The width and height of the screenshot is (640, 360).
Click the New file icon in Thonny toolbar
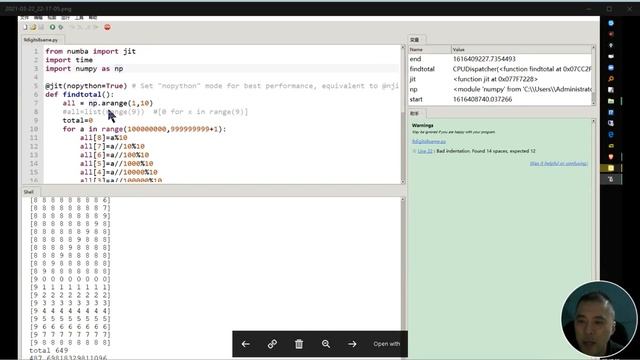[x=26, y=27]
